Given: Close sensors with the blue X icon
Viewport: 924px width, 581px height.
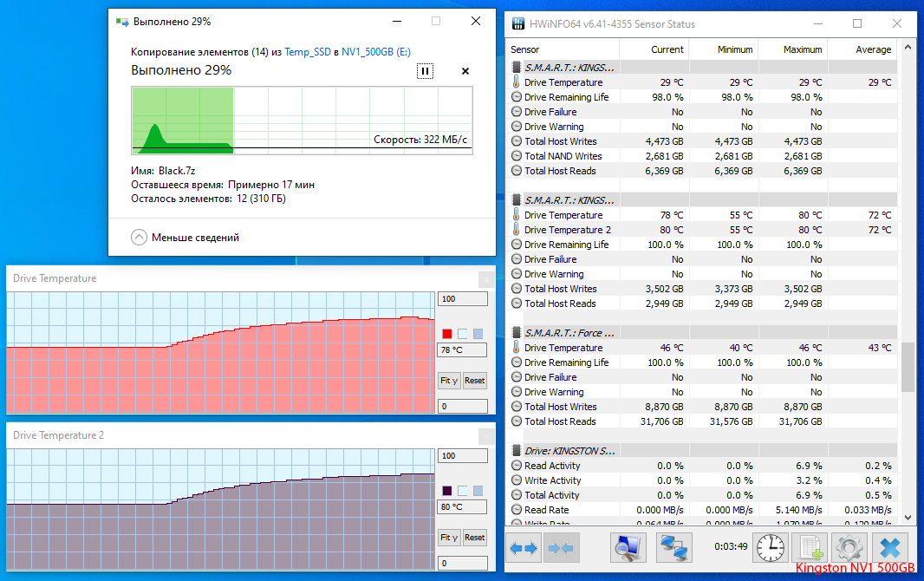Looking at the screenshot, I should [x=890, y=548].
